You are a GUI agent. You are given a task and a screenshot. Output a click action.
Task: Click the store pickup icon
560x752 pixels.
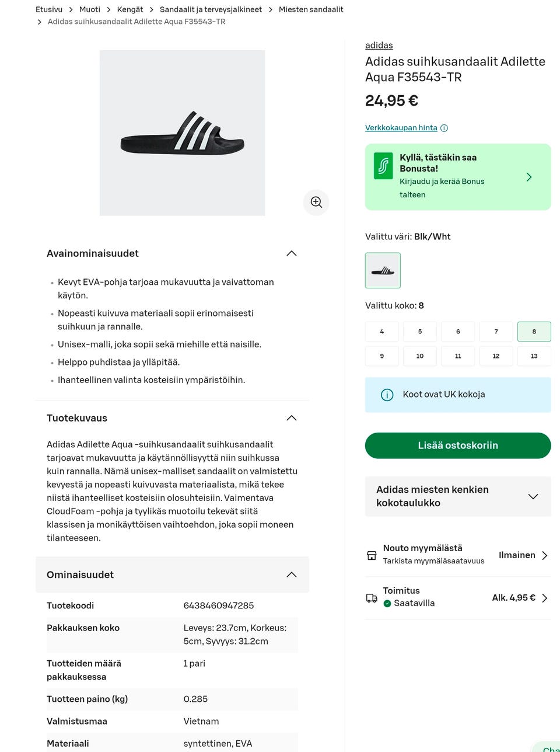(x=372, y=555)
